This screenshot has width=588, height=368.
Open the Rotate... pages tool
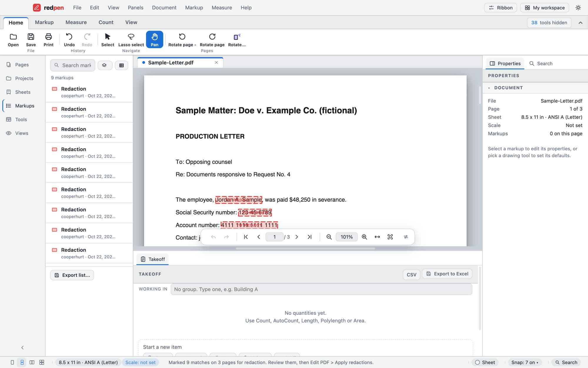[x=237, y=40]
